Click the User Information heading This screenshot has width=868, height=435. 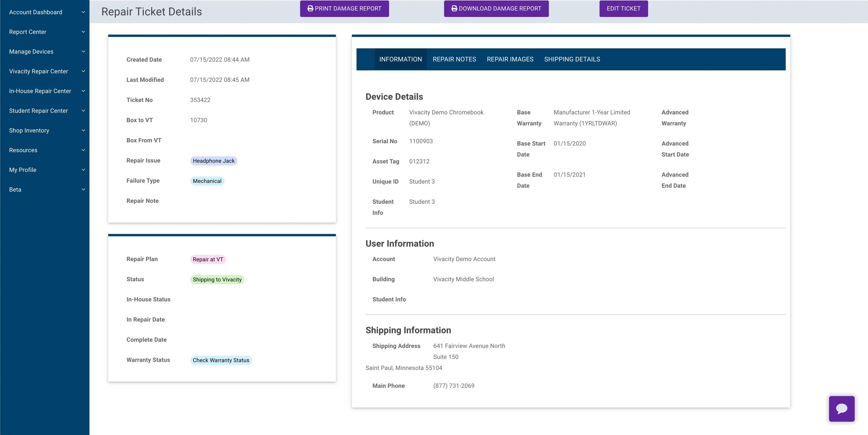(x=400, y=244)
